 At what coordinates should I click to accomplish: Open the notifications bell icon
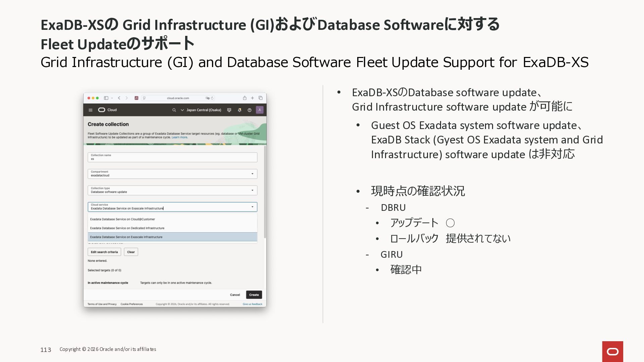[x=239, y=110]
